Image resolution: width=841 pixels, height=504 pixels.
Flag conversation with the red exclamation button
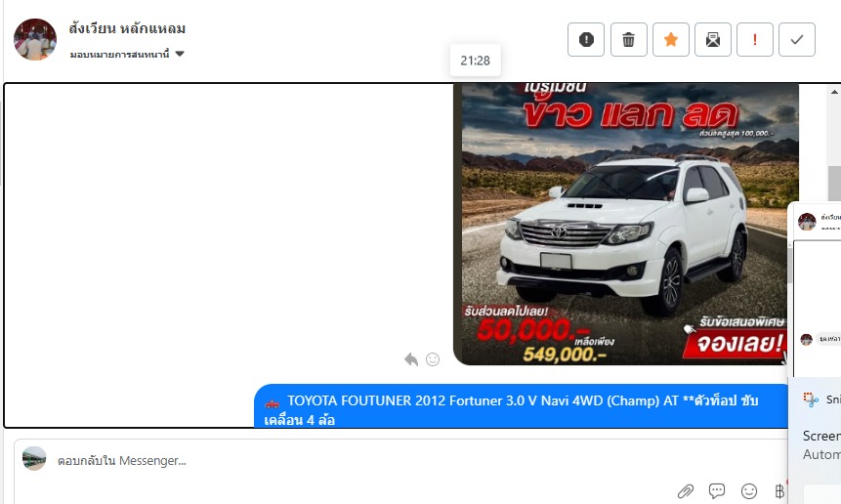(x=755, y=40)
